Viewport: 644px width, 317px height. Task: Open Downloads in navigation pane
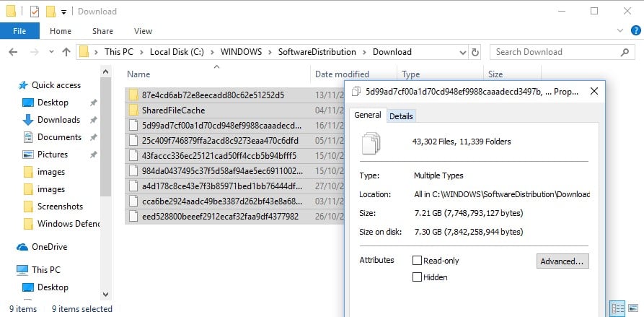[58, 120]
